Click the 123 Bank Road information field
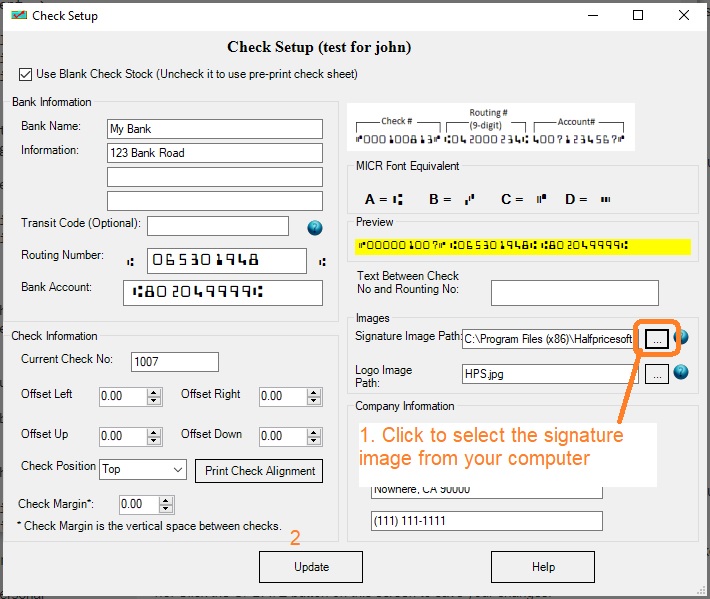 point(215,153)
